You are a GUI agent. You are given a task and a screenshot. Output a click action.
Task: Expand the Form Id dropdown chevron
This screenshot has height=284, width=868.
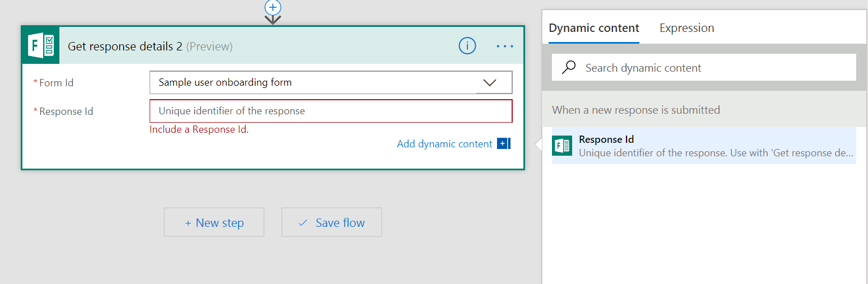[490, 82]
